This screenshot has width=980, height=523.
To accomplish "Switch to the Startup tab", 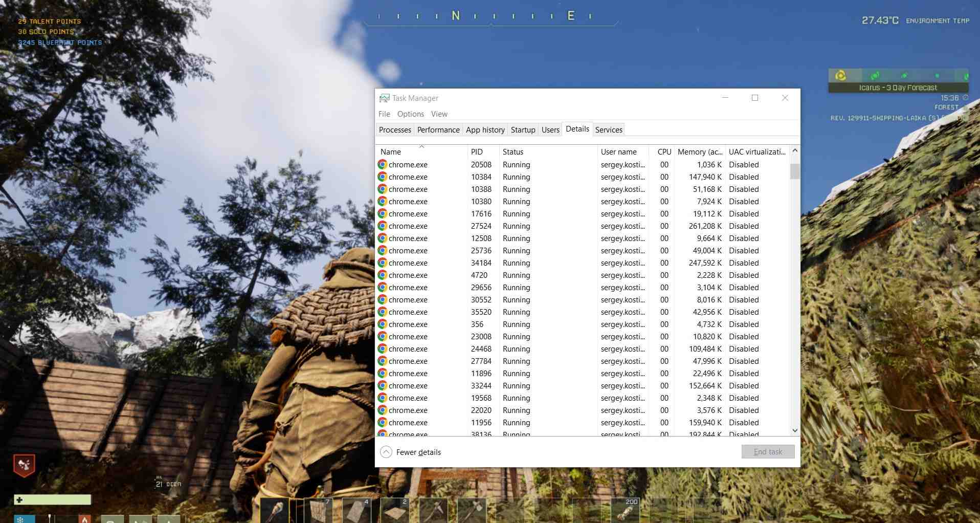I will click(523, 129).
